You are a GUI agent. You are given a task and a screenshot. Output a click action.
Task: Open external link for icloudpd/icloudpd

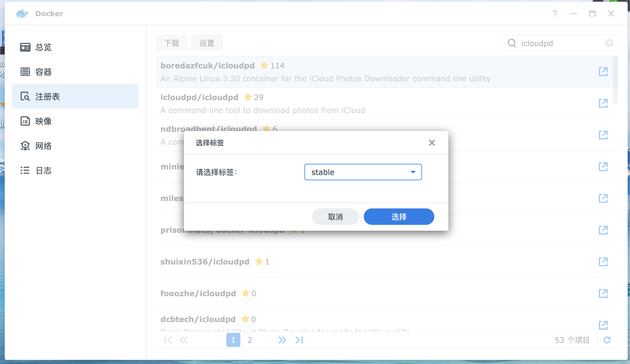(x=603, y=103)
